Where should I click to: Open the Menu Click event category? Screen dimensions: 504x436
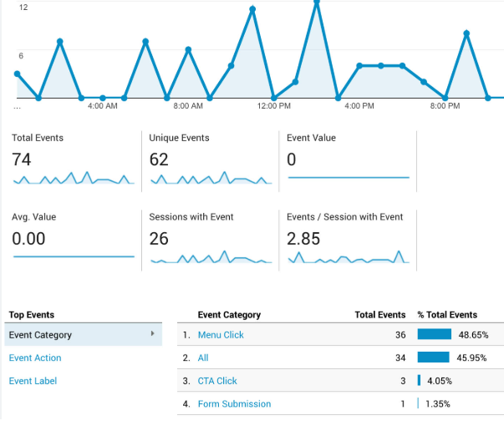(x=221, y=335)
